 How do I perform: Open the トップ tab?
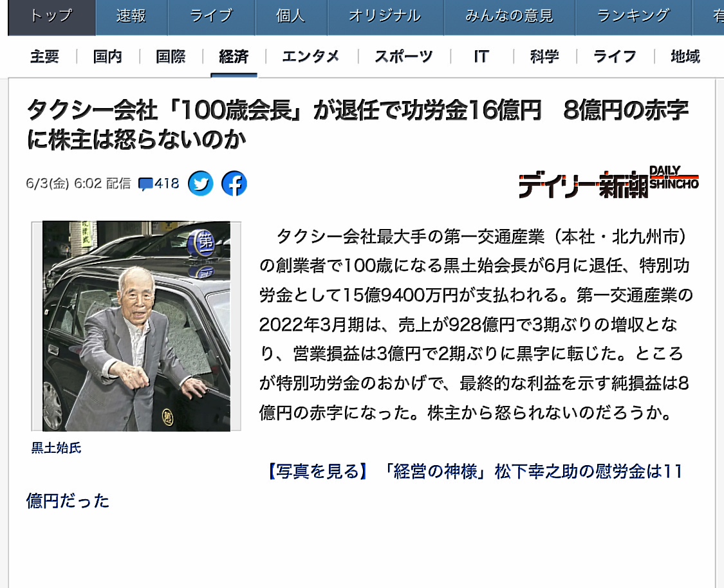pos(51,17)
